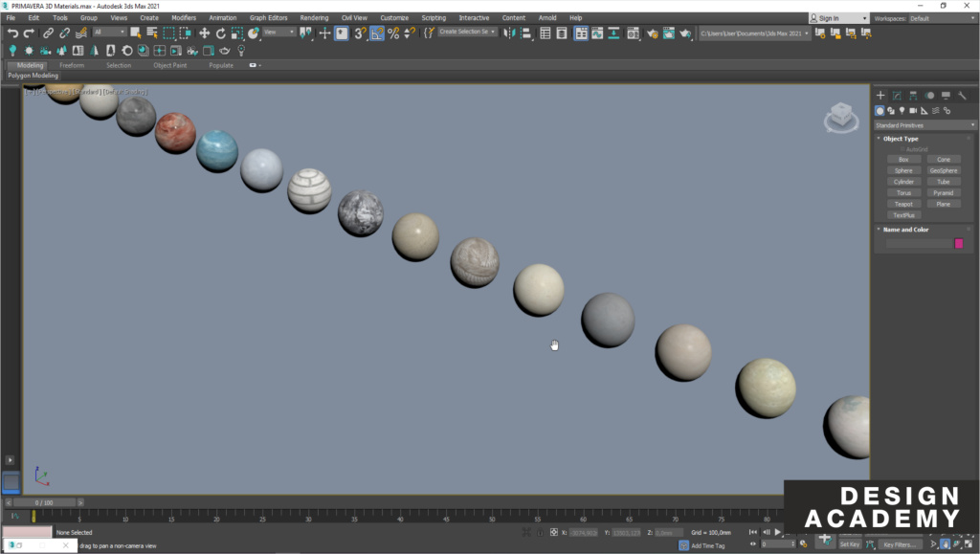Select the Move transform tool
980x554 pixels.
coord(204,33)
